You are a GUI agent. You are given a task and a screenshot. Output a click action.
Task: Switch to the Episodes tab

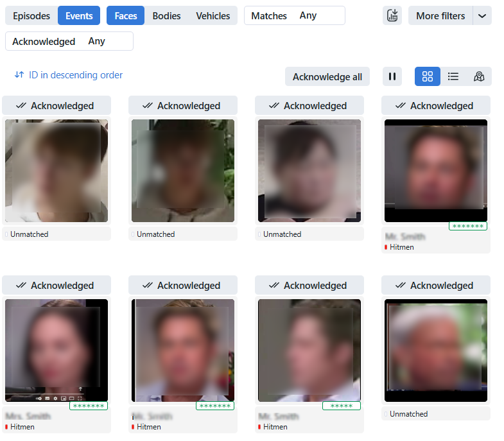31,16
